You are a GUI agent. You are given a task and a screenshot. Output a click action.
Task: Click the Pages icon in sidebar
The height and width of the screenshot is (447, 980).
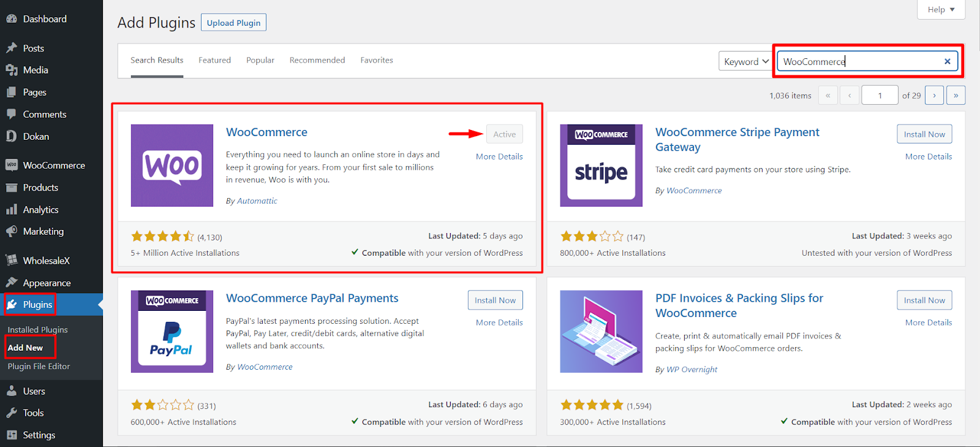[12, 92]
